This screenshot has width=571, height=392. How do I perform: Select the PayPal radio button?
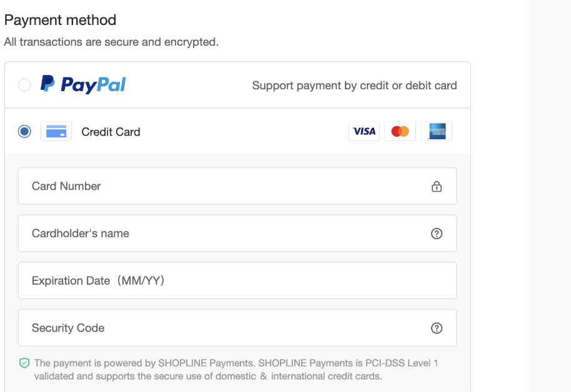[24, 85]
